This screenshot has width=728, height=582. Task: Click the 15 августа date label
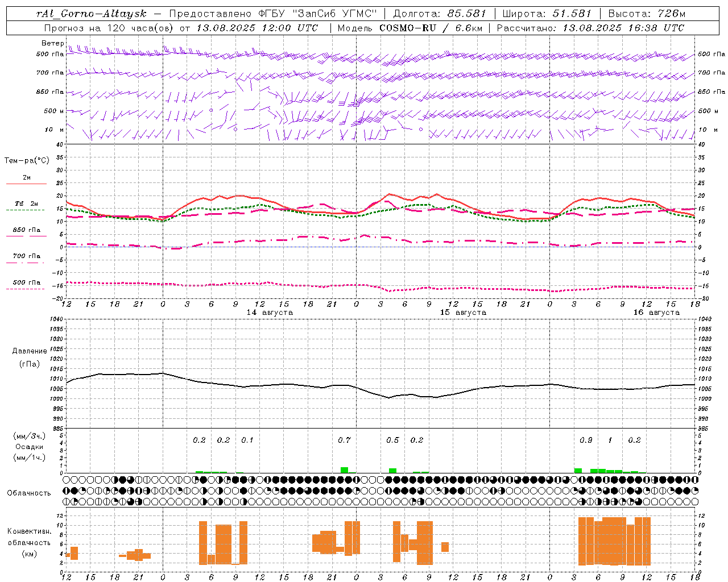[463, 313]
